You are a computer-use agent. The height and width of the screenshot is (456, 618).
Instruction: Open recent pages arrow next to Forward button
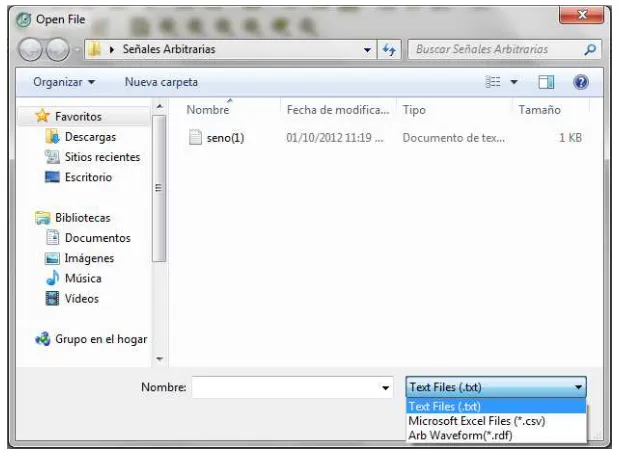[x=77, y=50]
